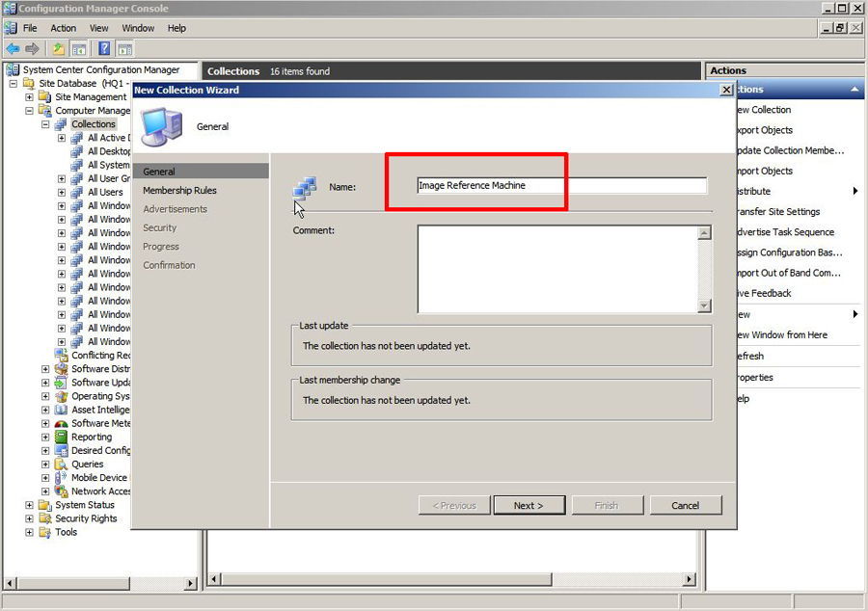Click the Site Database folder icon
Viewport: 868px width, 611px height.
pyautogui.click(x=29, y=84)
